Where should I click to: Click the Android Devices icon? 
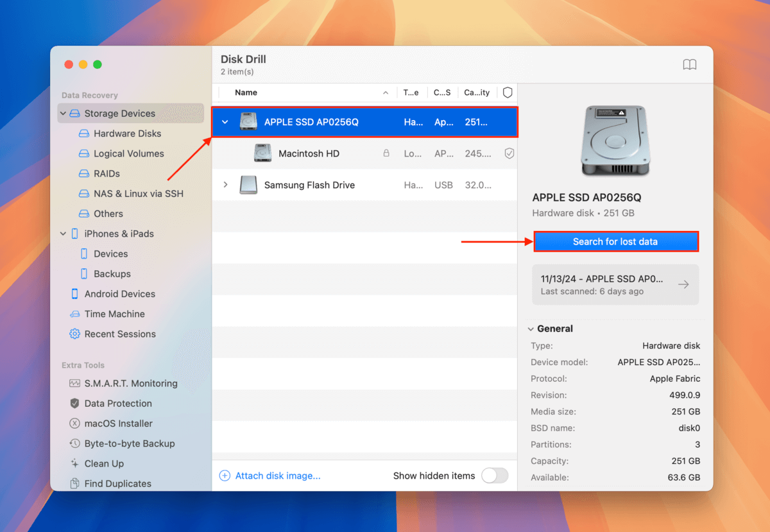[x=75, y=294]
